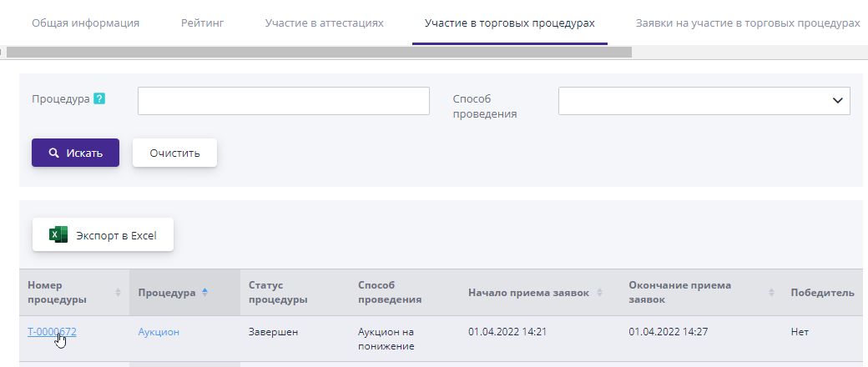
Task: Switch to the Общая информация tab
Action: tap(85, 23)
